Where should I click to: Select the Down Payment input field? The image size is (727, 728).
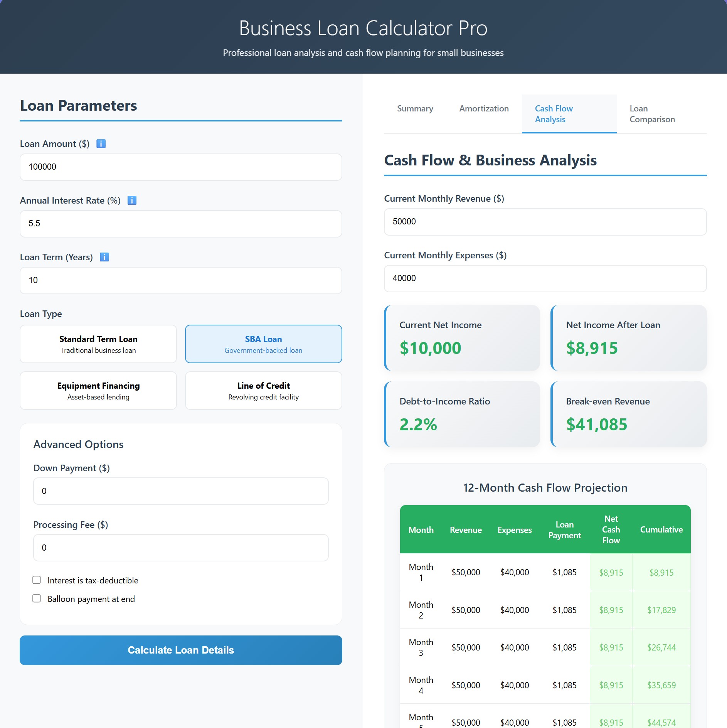coord(180,491)
